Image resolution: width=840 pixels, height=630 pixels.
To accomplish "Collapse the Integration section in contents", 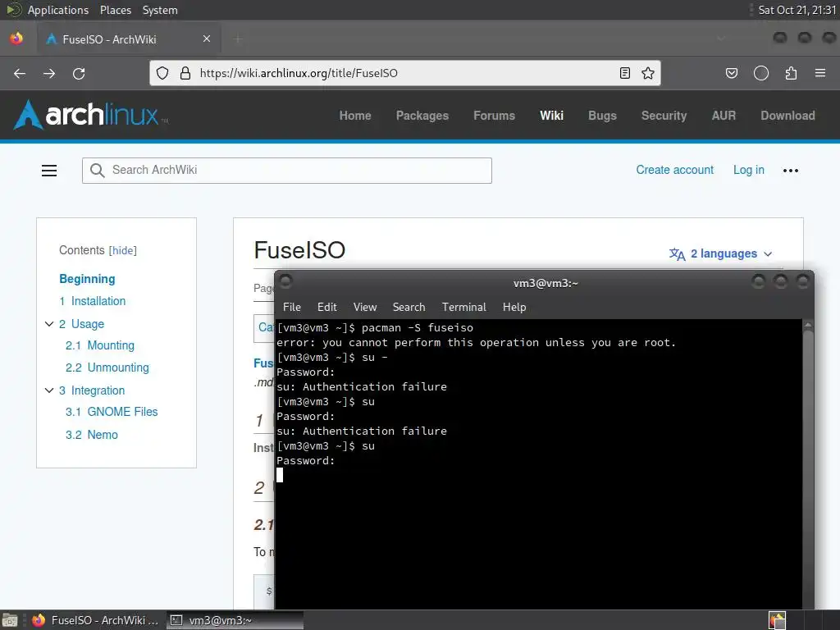I will pos(49,390).
